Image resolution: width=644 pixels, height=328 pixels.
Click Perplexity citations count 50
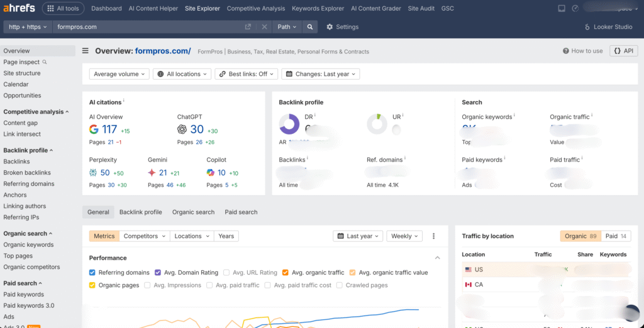tap(105, 173)
